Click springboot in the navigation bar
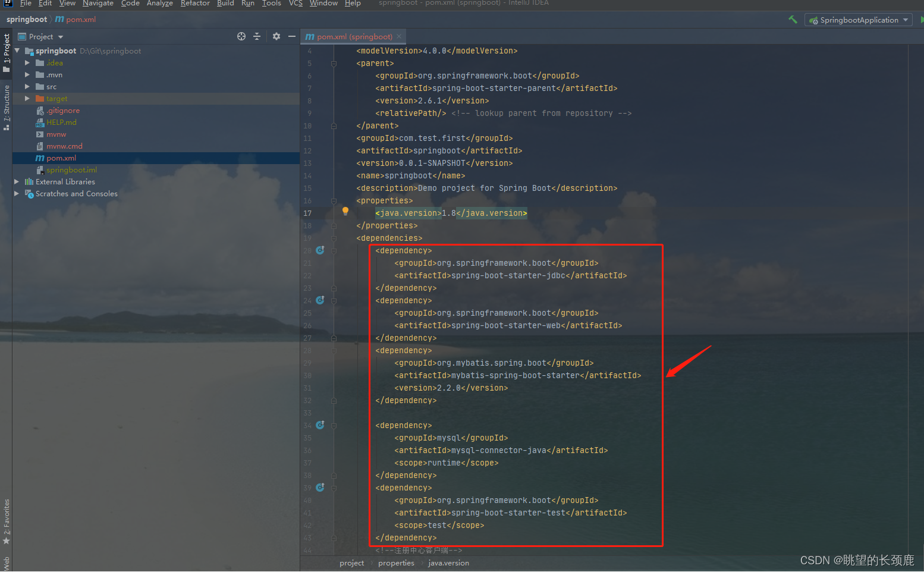The height and width of the screenshot is (572, 924). click(x=27, y=20)
